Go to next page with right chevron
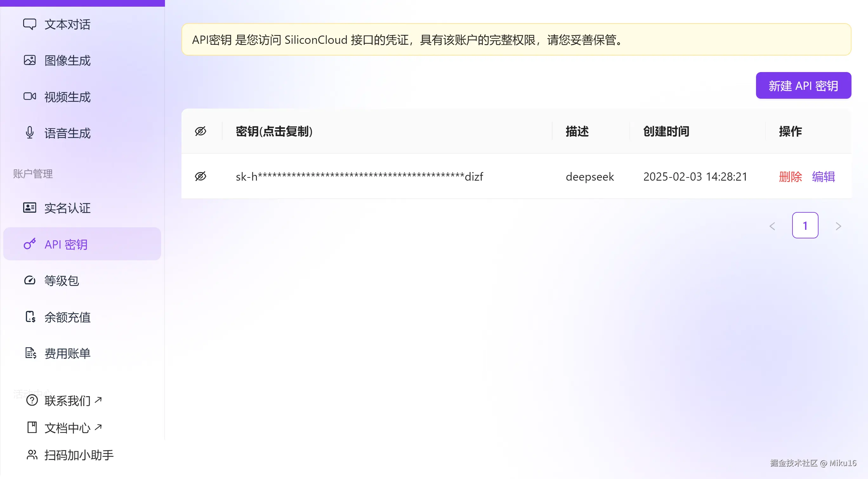The height and width of the screenshot is (479, 868). 838,226
